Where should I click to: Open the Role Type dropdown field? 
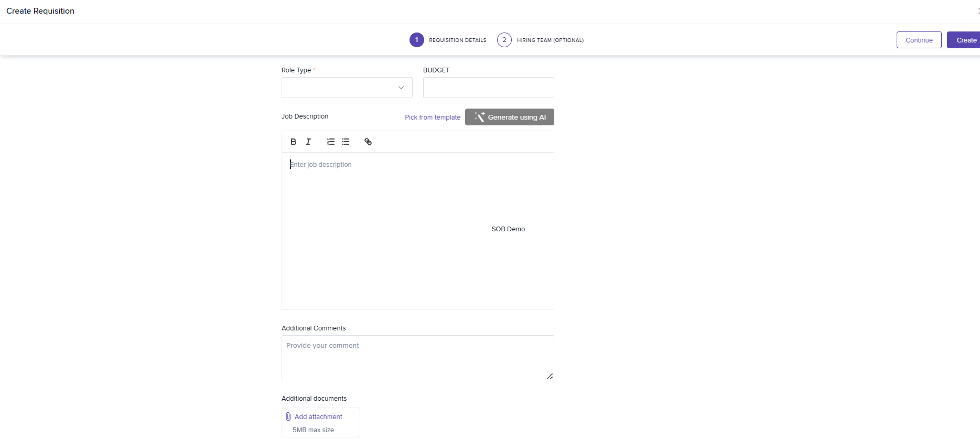coord(341,88)
